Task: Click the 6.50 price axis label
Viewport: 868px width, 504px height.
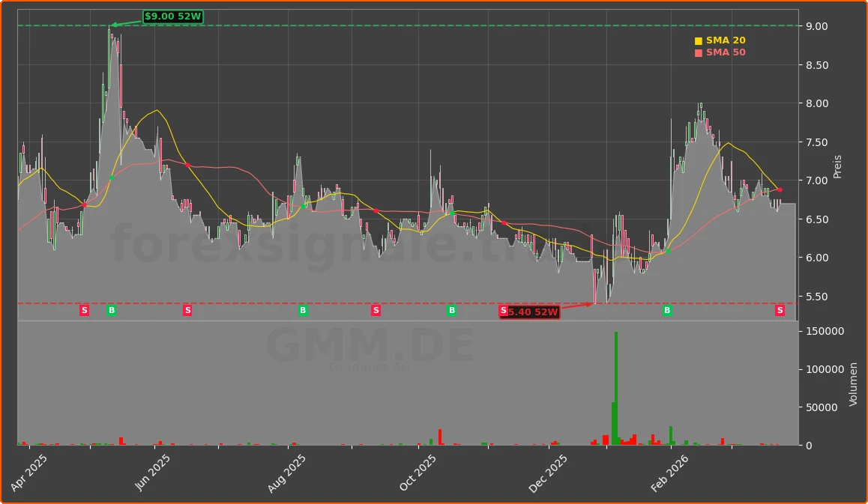Action: pos(817,219)
